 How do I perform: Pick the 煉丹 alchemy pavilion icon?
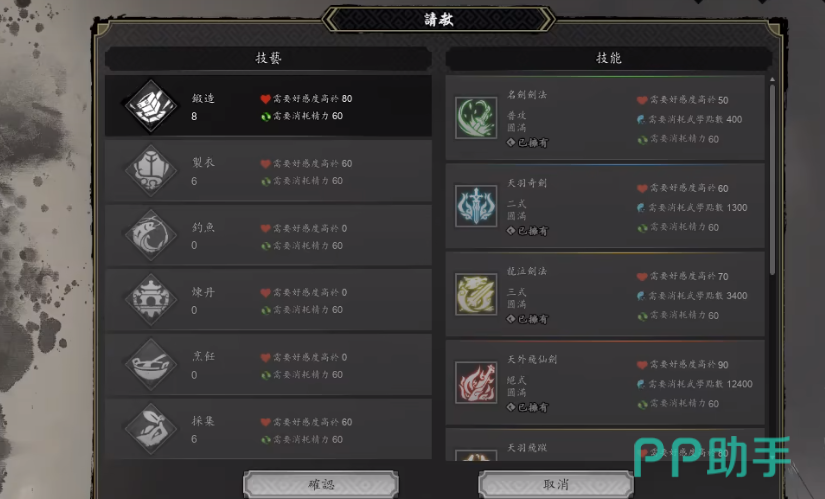tap(151, 300)
